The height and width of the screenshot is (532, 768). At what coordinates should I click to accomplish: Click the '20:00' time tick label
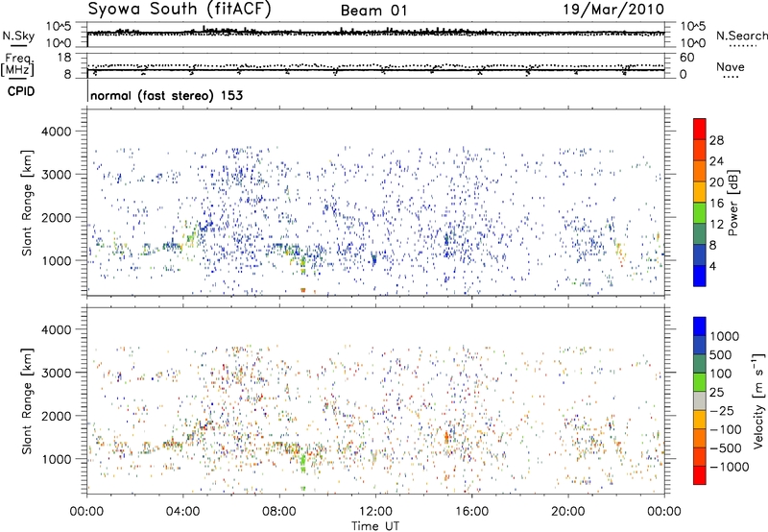tap(568, 512)
